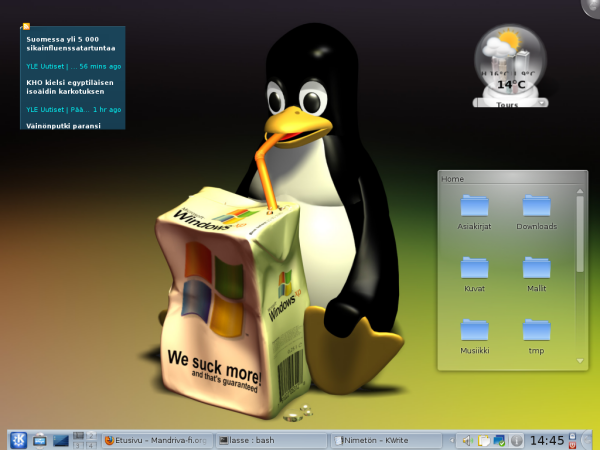This screenshot has width=600, height=450.
Task: Click the show desktop icon in the panel
Action: pyautogui.click(x=61, y=440)
